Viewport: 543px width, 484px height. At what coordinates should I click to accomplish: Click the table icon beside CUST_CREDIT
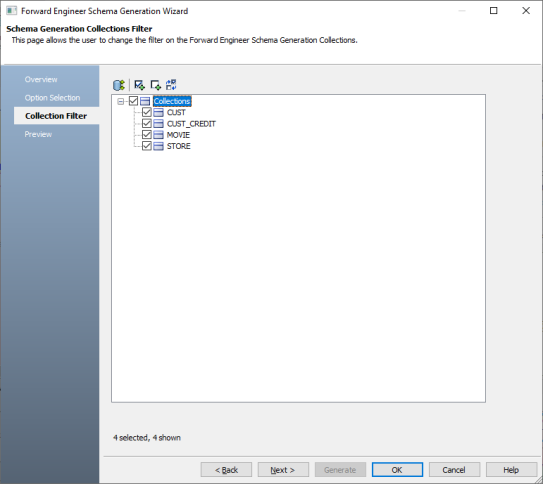click(x=158, y=124)
